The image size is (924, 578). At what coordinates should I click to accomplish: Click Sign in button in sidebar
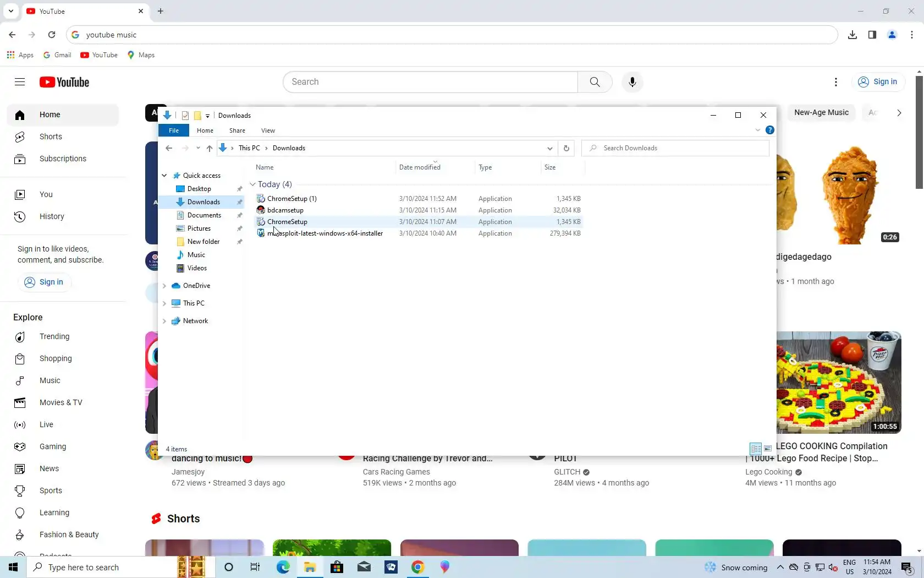(x=44, y=282)
